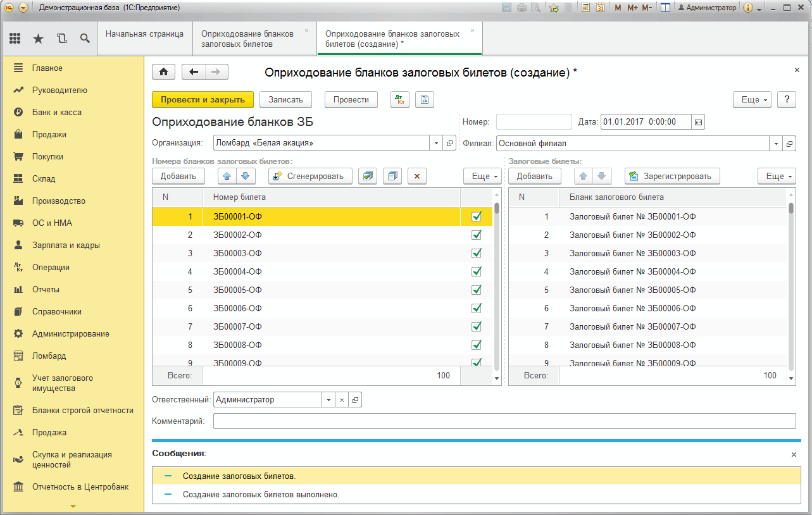Open the Ломбард section

point(49,356)
